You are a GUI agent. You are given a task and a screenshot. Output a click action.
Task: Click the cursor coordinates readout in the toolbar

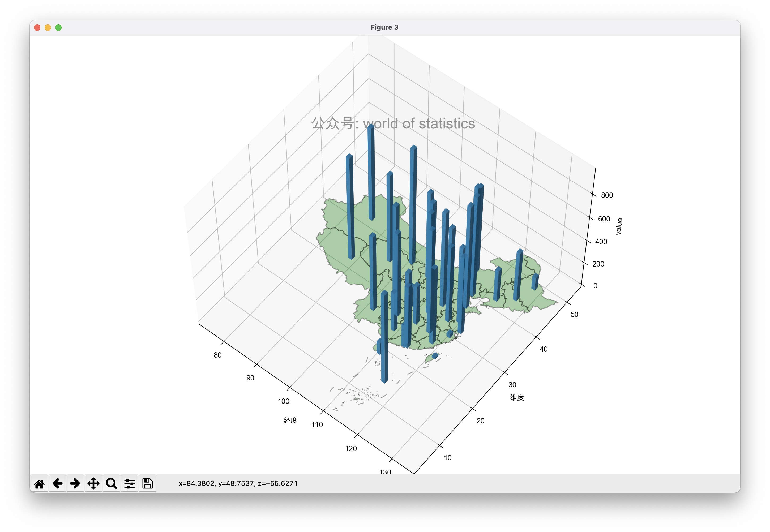[x=238, y=483]
